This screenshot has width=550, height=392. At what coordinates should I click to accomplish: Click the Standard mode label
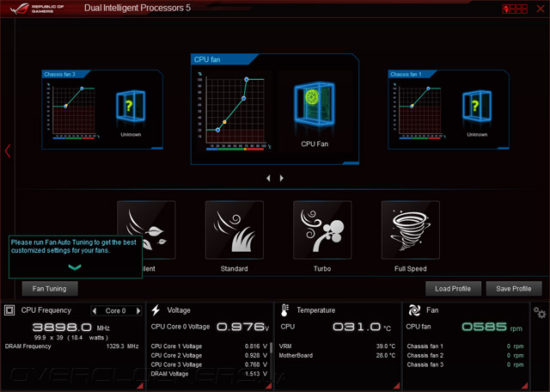pos(235,268)
